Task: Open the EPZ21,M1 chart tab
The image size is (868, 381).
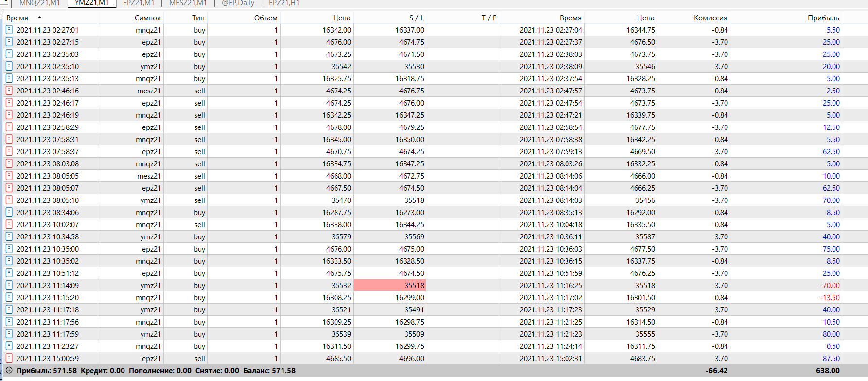Action: pos(139,3)
